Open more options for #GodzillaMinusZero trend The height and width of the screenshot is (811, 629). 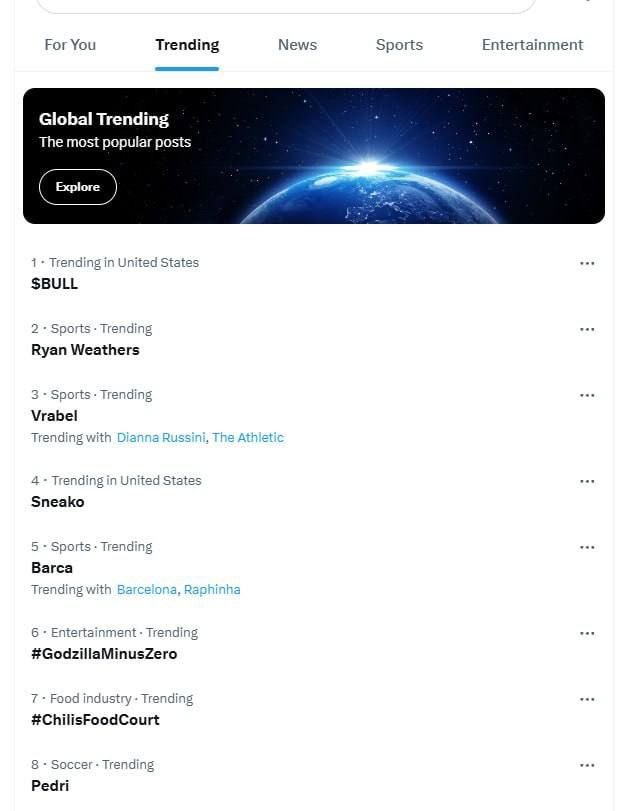[587, 633]
